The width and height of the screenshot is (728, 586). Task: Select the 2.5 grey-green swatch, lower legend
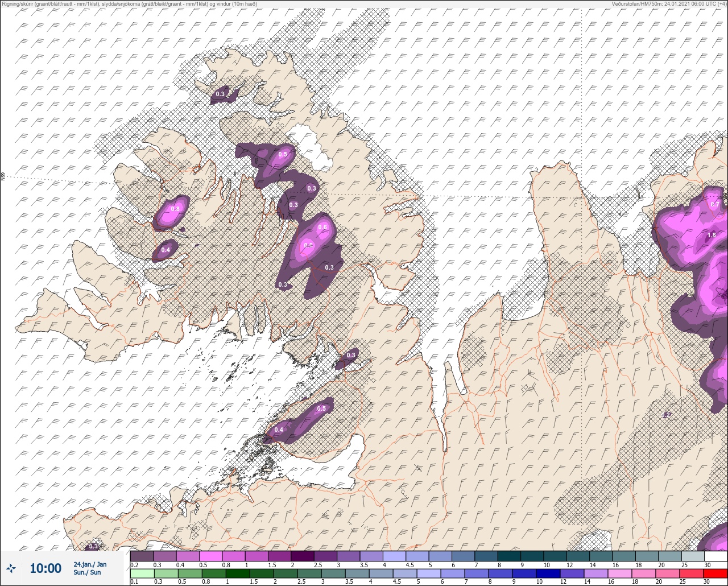pos(309,573)
